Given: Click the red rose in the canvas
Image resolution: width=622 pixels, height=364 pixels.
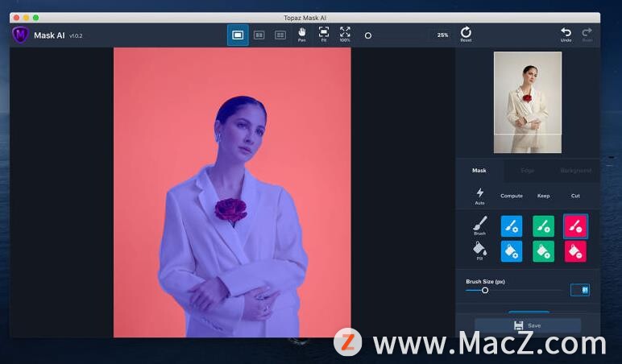Looking at the screenshot, I should tap(231, 209).
